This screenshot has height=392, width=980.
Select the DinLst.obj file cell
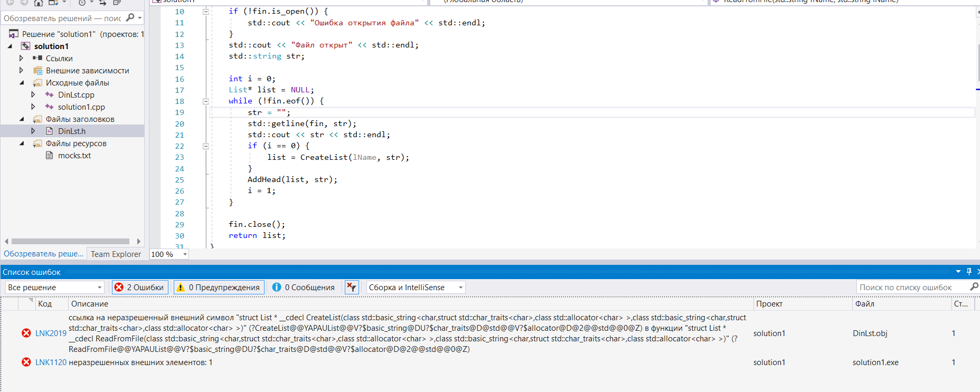[870, 333]
